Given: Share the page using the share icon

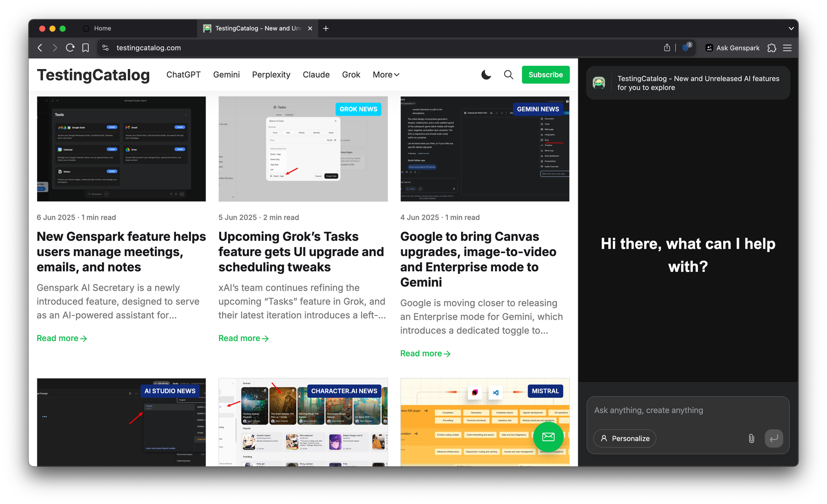Looking at the screenshot, I should coord(667,48).
